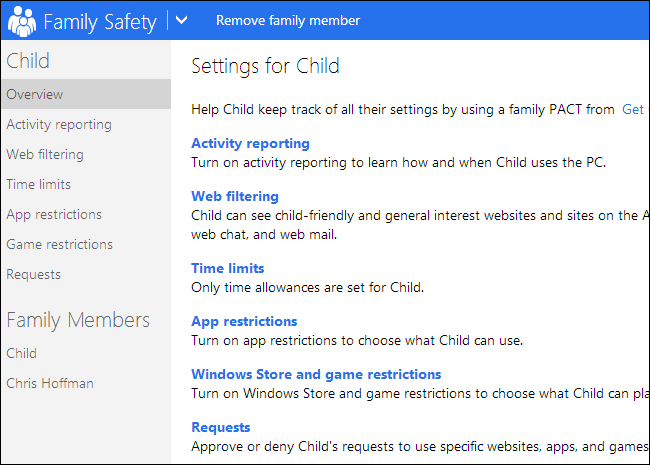This screenshot has height=465, width=650.
Task: Open App restrictions sidebar item
Action: [54, 214]
